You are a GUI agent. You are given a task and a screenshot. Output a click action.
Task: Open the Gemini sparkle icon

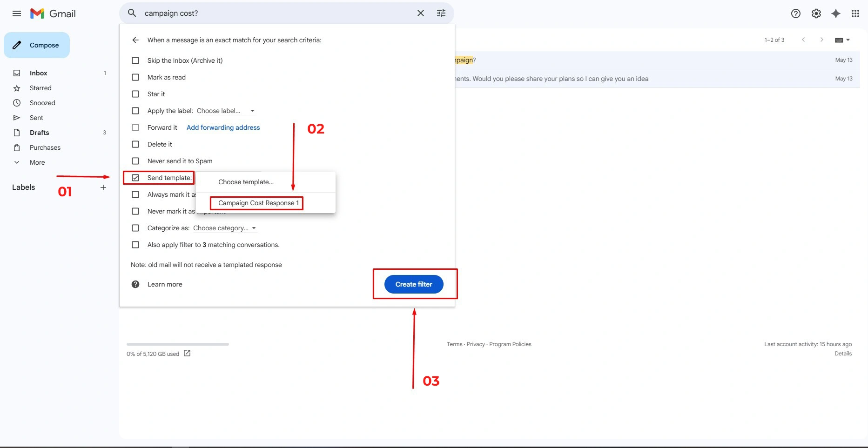pyautogui.click(x=836, y=13)
